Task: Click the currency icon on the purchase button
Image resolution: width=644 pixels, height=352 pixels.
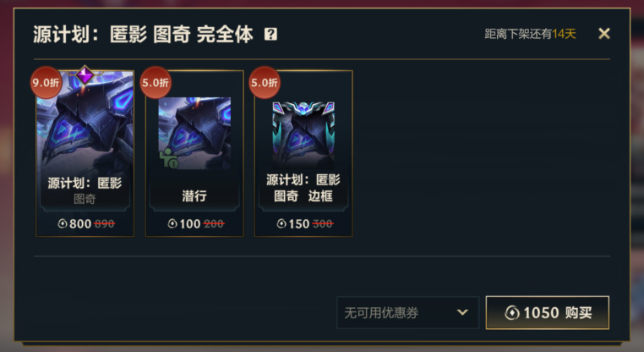Action: pos(512,313)
